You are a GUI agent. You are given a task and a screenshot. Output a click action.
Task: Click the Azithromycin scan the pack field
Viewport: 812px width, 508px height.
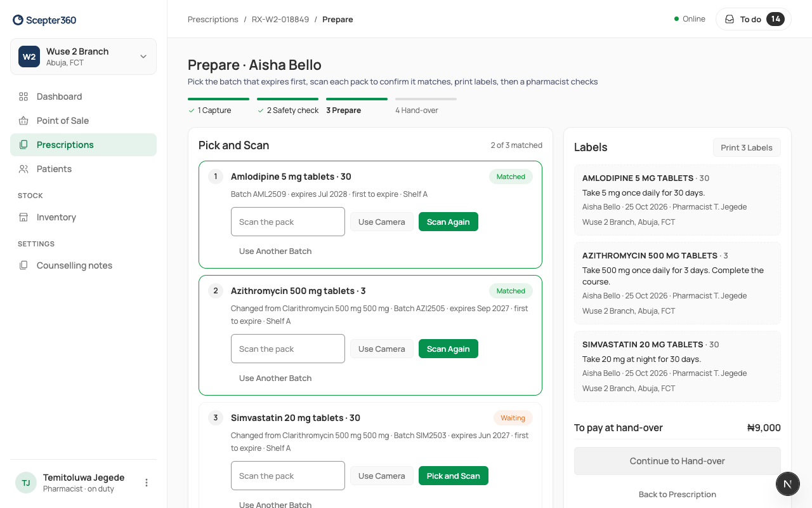(288, 349)
